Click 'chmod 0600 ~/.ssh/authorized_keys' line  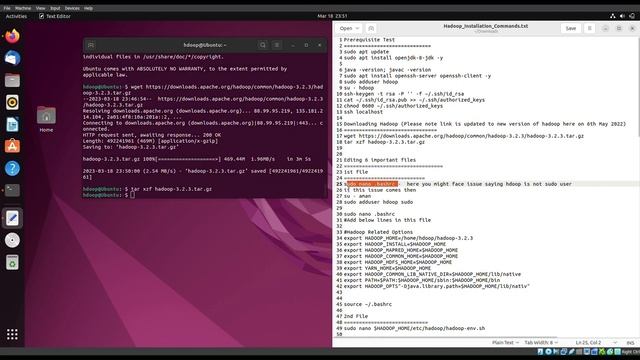[x=393, y=106]
